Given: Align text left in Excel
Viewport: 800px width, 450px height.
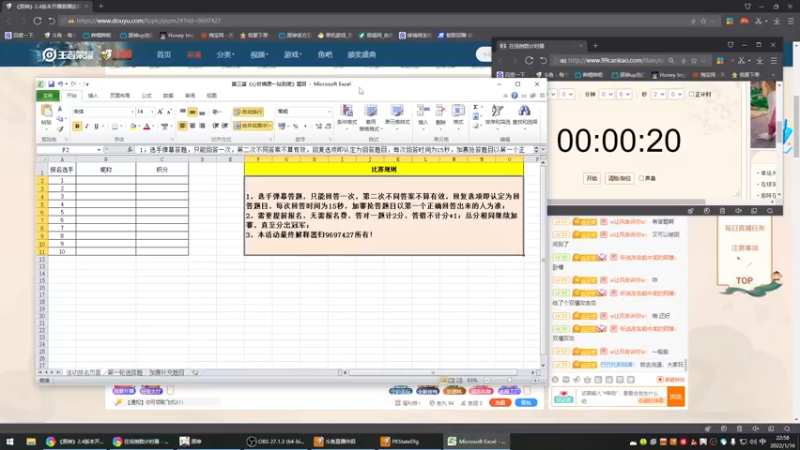Looking at the screenshot, I should [x=182, y=126].
